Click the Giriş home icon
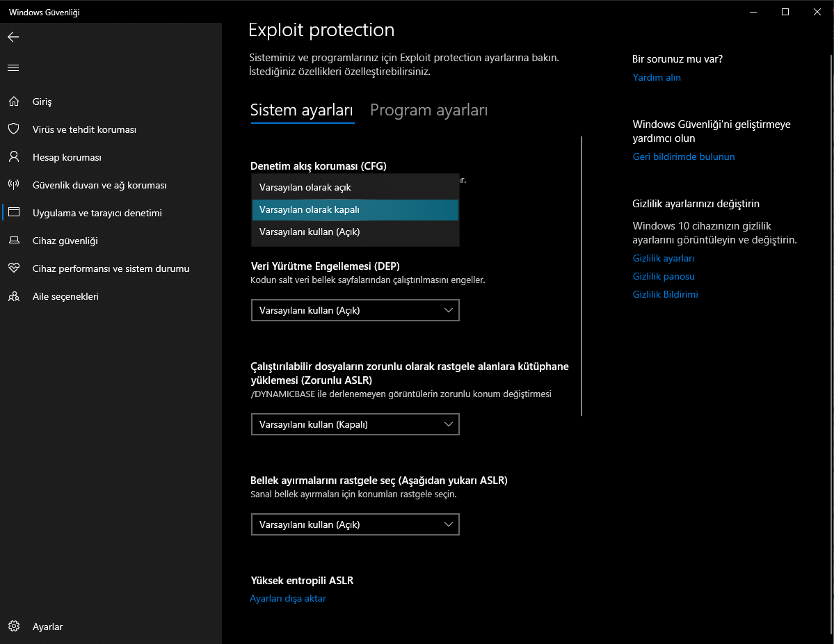The image size is (834, 644). click(13, 102)
